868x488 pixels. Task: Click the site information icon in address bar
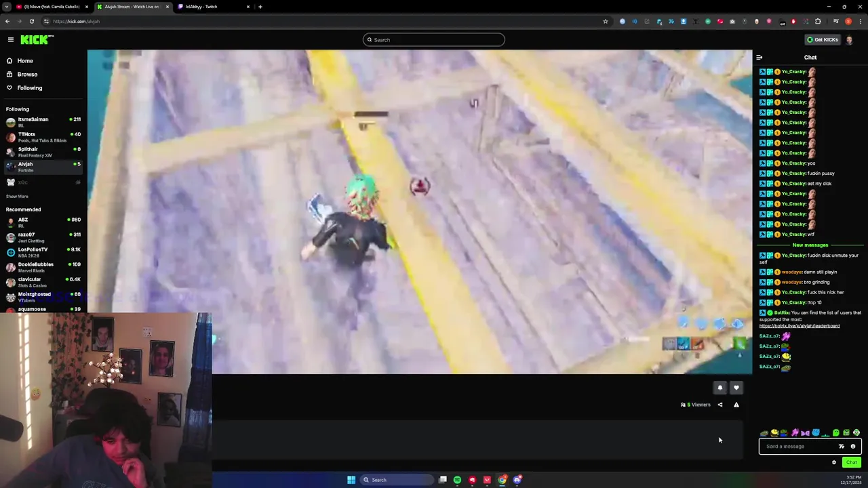pyautogui.click(x=46, y=21)
